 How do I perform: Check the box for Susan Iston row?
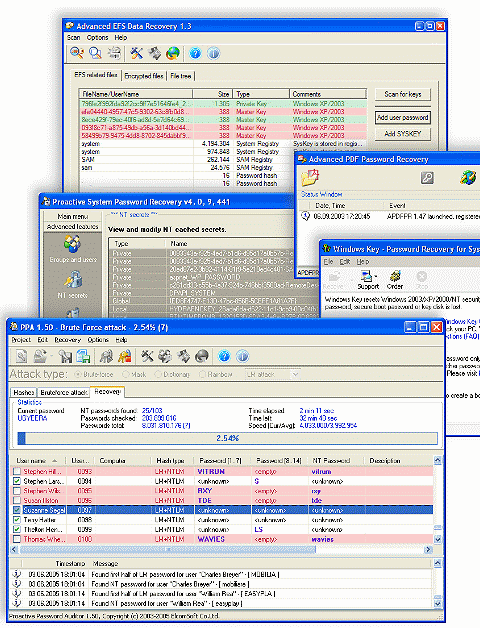pos(17,500)
